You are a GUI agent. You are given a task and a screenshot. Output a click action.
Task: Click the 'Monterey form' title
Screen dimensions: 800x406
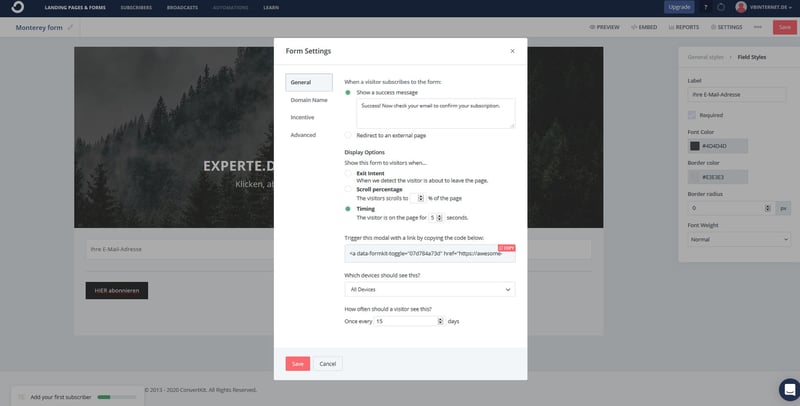coord(39,28)
